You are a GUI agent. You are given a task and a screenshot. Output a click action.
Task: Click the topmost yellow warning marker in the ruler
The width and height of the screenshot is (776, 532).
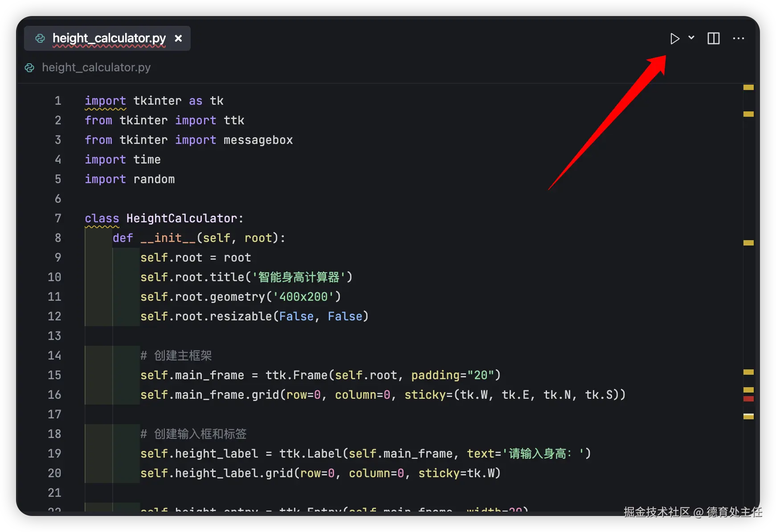tap(748, 88)
